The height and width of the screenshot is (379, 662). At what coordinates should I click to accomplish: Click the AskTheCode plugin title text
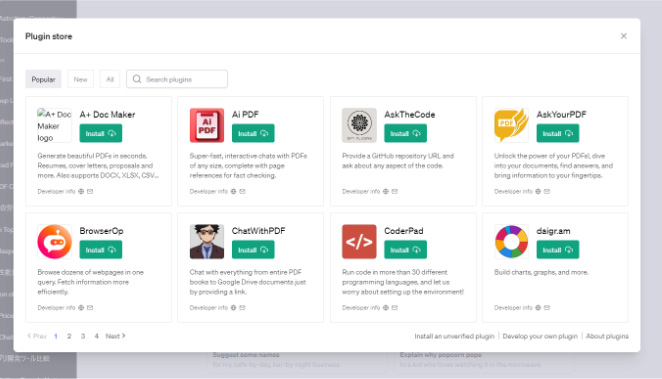tap(410, 114)
